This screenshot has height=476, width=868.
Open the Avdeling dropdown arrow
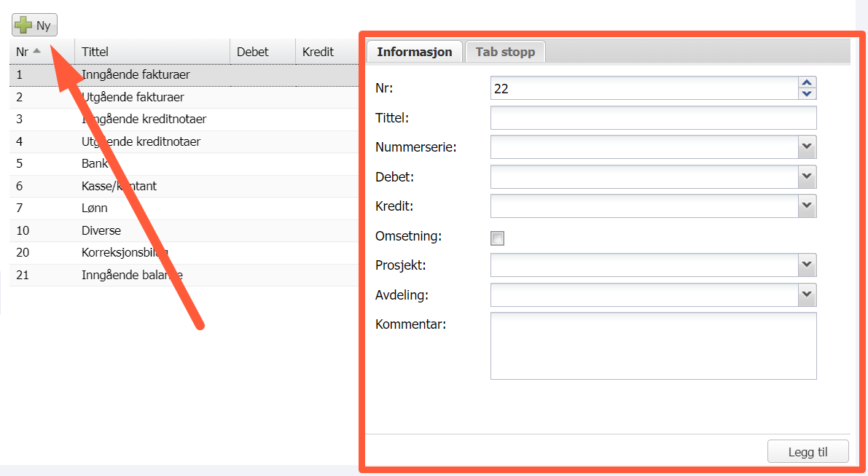point(807,295)
